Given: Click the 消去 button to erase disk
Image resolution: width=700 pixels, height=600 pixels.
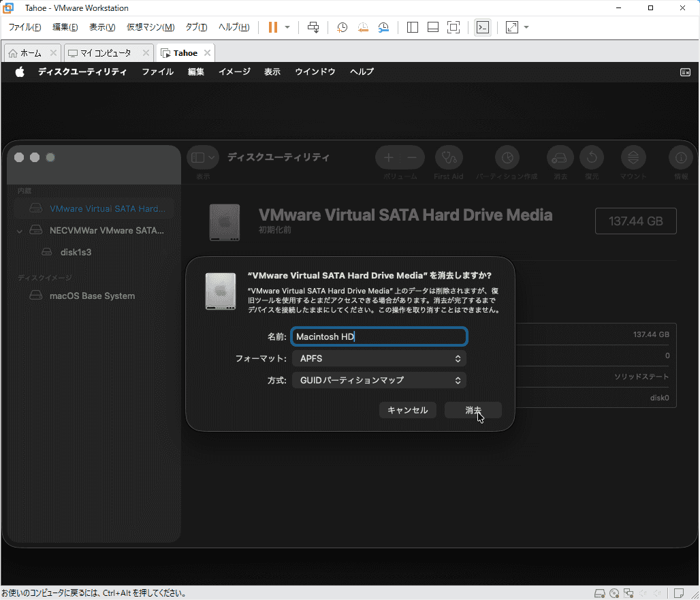Looking at the screenshot, I should click(473, 410).
